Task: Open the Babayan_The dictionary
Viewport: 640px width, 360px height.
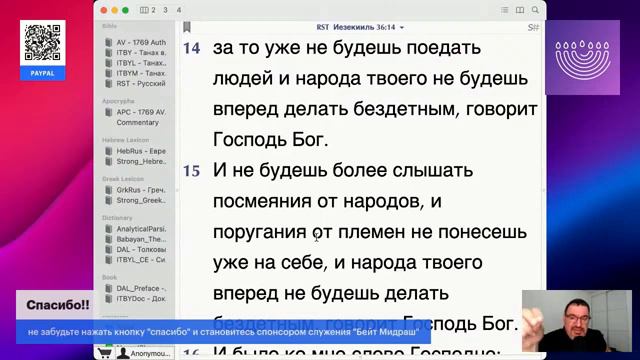Action: coord(141,239)
